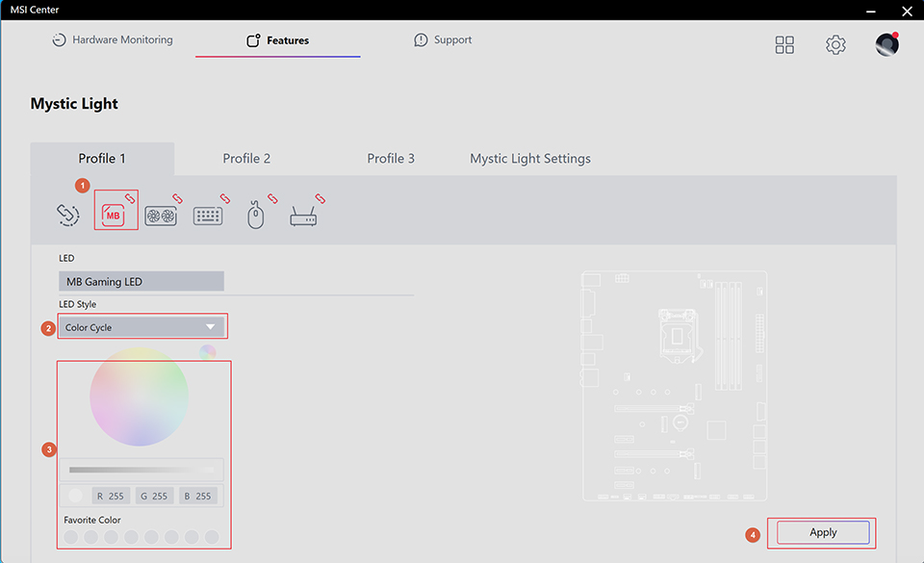The image size is (924, 563).
Task: Select the motherboard MB device icon
Action: tap(114, 215)
